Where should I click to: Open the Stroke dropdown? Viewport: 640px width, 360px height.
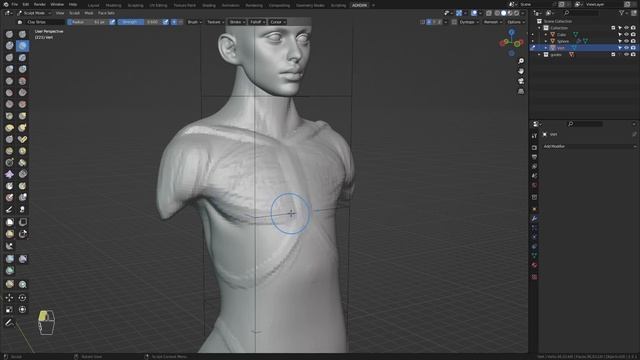(237, 22)
